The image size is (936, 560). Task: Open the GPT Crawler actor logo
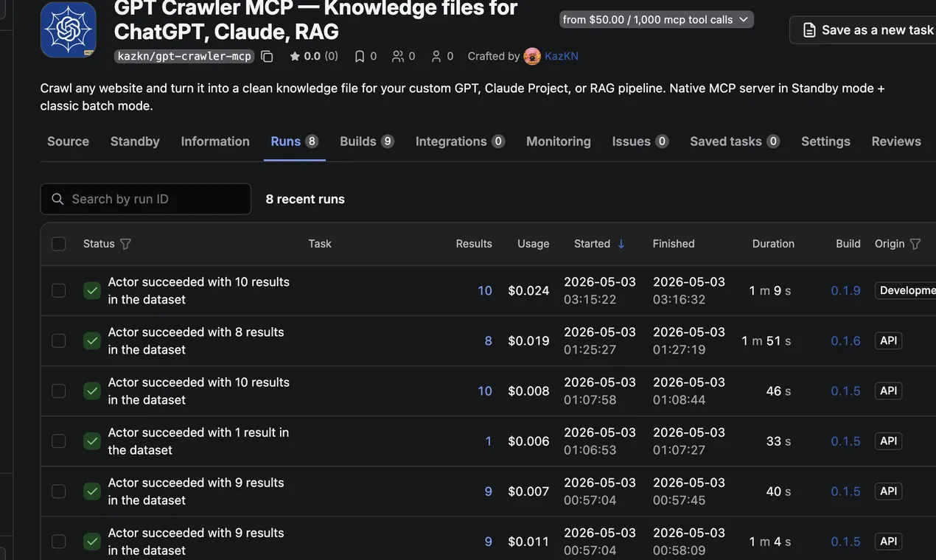pyautogui.click(x=69, y=30)
